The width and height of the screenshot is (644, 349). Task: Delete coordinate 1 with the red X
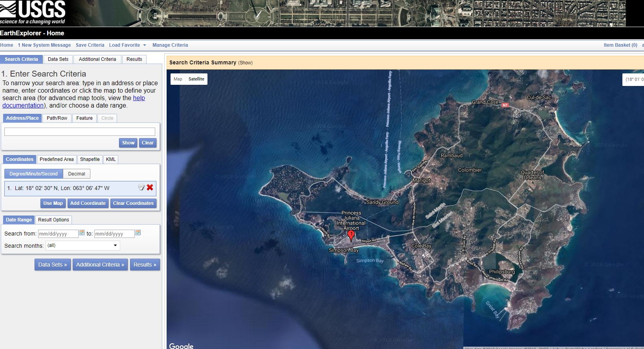point(150,188)
